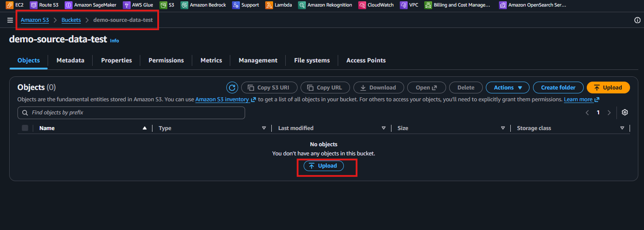644x230 pixels.
Task: Click the orange Upload button
Action: tap(608, 87)
